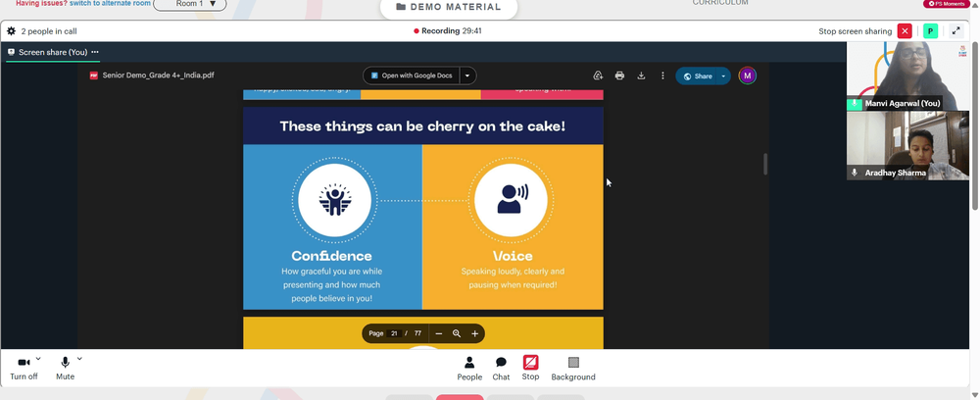This screenshot has width=980, height=400.
Task: Select the Screen share (You) tab
Action: (x=53, y=52)
